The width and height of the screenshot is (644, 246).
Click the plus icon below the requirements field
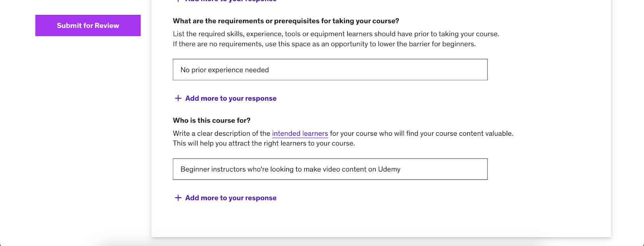pyautogui.click(x=178, y=98)
